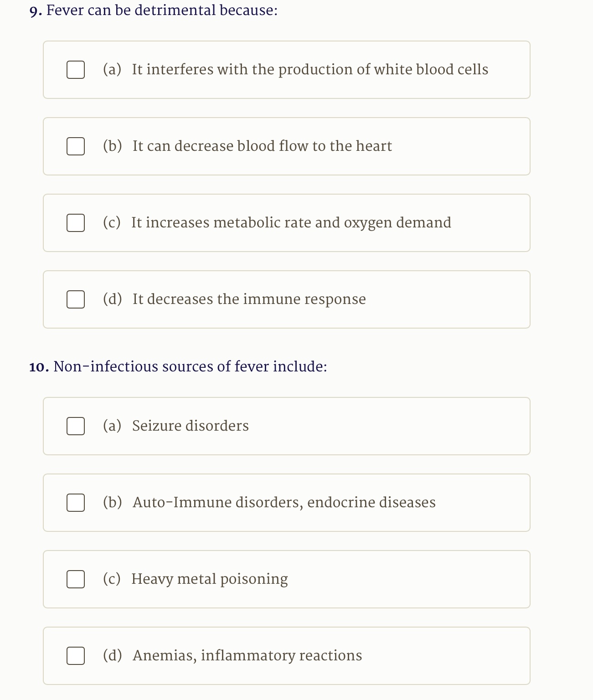The height and width of the screenshot is (700, 593).
Task: Select the immune response answer card
Action: [x=286, y=299]
